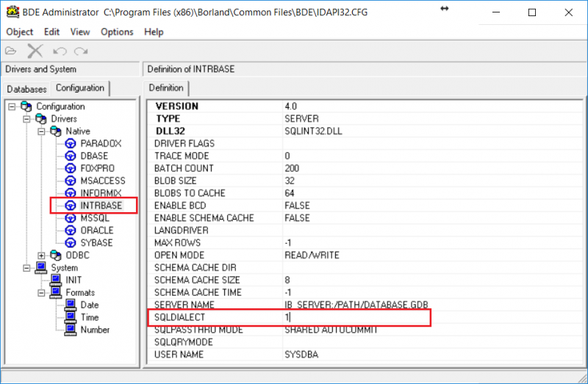
Task: Click the Redo toolbar arrow
Action: (x=81, y=51)
